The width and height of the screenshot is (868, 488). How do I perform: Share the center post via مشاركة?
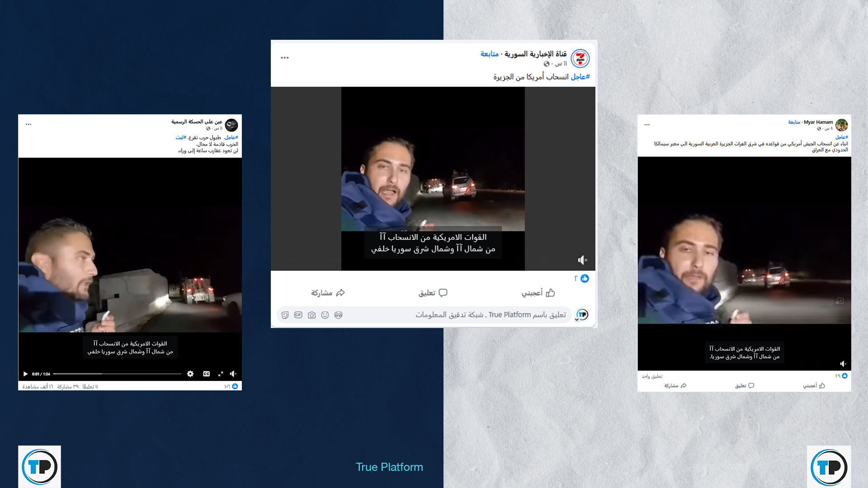[x=328, y=293]
